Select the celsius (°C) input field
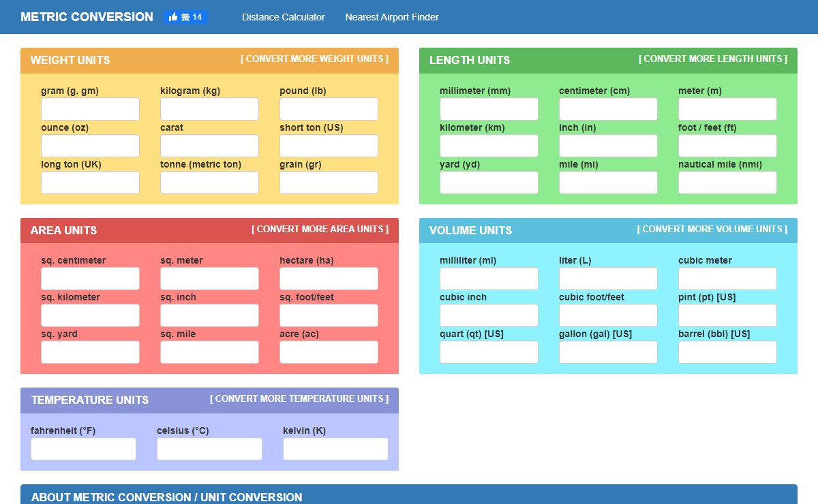Screen dimensions: 818x504 (209, 449)
